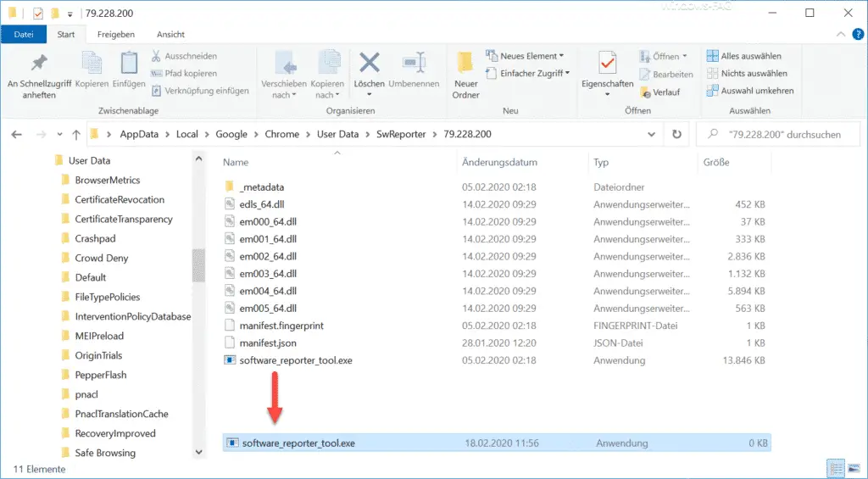Open Neues Element dropdown
Screen dimensions: 868x479
525,56
